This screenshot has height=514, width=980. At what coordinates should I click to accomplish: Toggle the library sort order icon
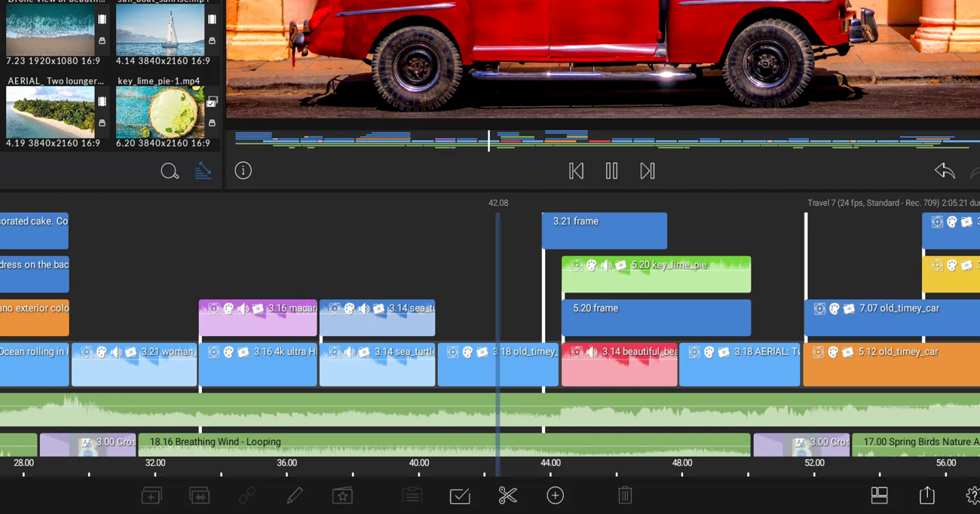203,171
